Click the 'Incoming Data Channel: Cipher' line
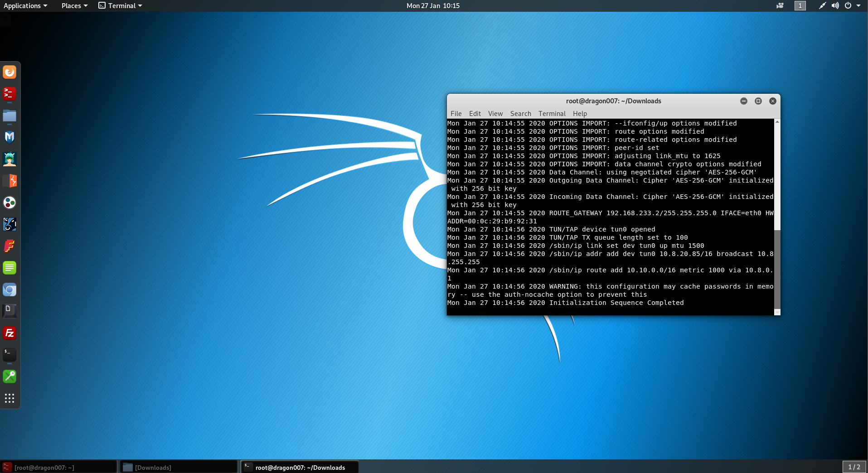868x473 pixels. pyautogui.click(x=611, y=201)
